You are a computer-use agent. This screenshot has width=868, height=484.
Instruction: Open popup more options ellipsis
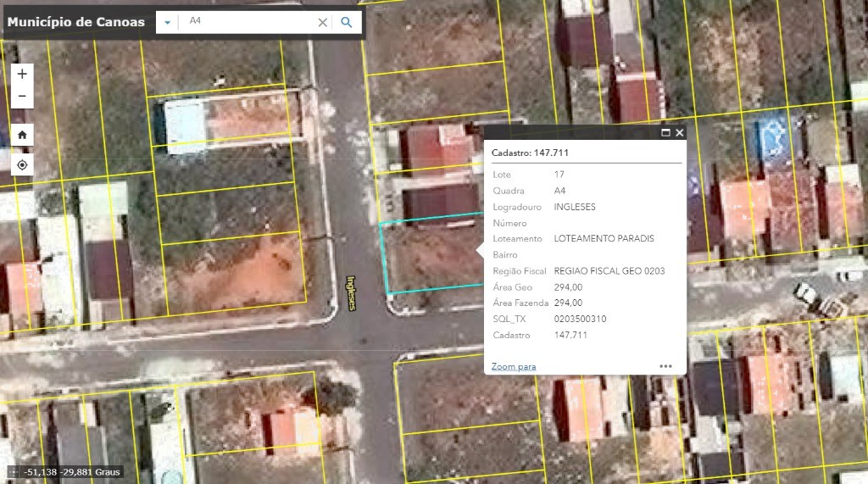665,366
